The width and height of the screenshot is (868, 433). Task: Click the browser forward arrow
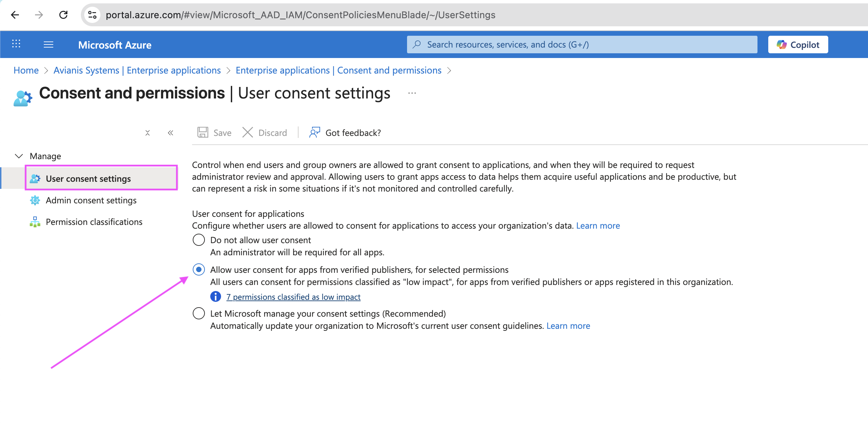pos(39,15)
